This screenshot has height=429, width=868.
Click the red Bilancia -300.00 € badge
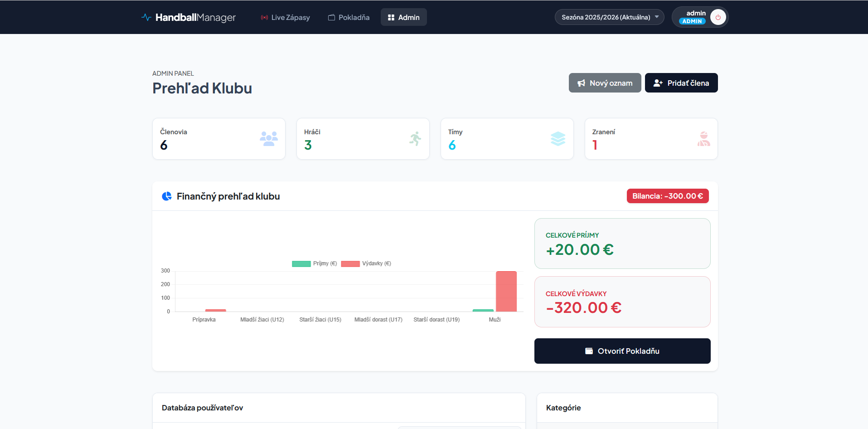[x=667, y=196]
